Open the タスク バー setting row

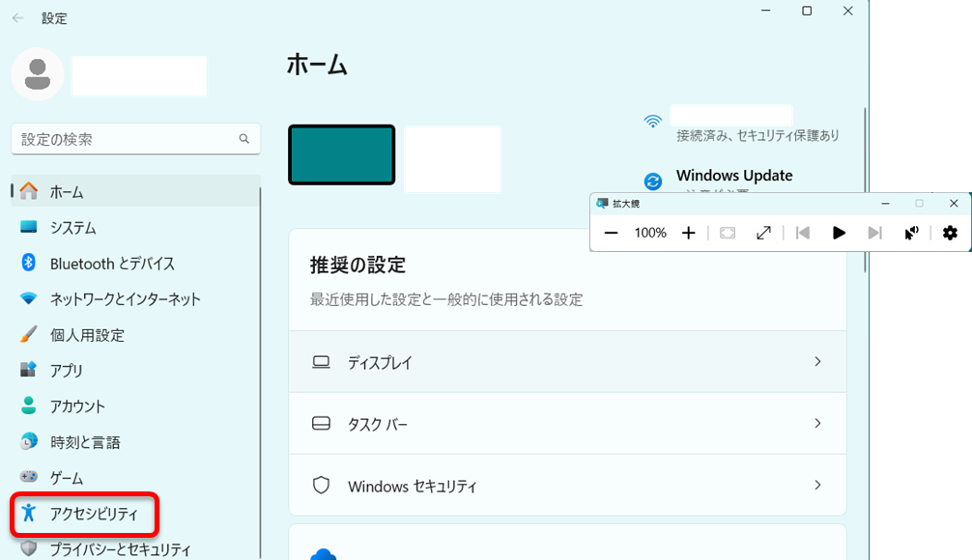tap(567, 424)
